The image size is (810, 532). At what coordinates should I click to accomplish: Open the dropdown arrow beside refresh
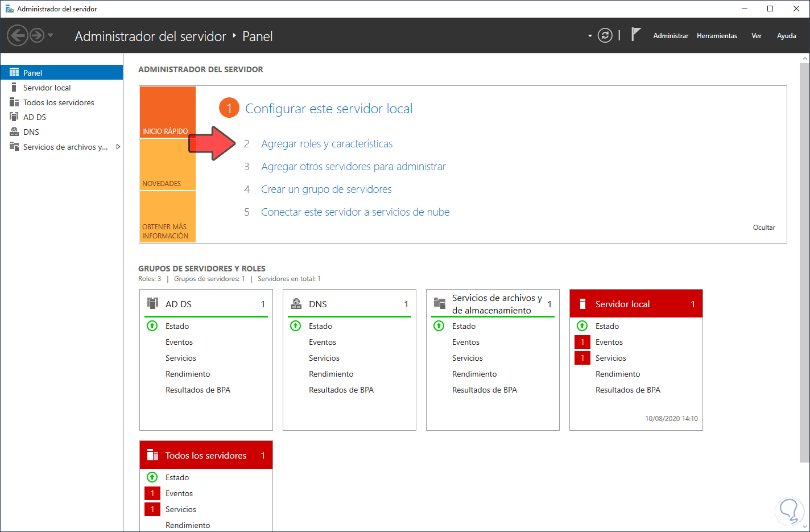(590, 36)
